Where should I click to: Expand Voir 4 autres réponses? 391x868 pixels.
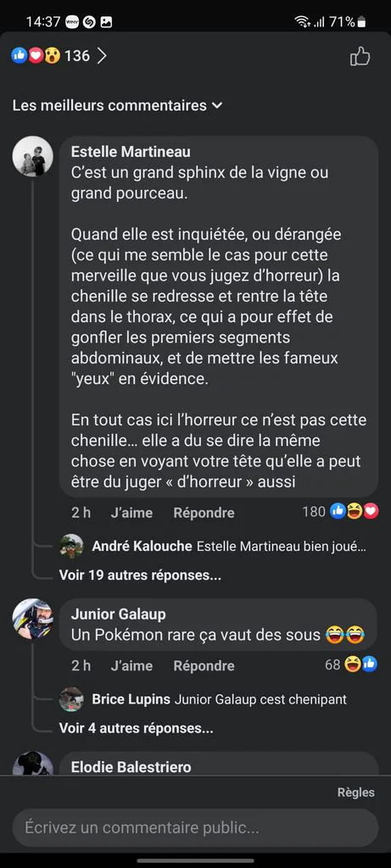coord(137,728)
